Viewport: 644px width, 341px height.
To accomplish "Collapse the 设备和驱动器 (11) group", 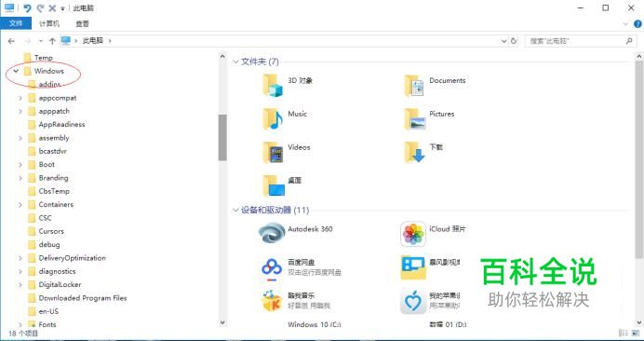I will (x=235, y=211).
